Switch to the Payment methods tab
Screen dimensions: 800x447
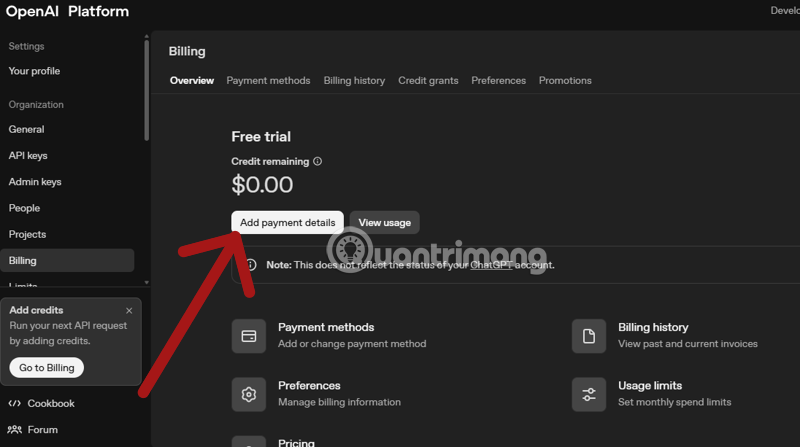268,81
